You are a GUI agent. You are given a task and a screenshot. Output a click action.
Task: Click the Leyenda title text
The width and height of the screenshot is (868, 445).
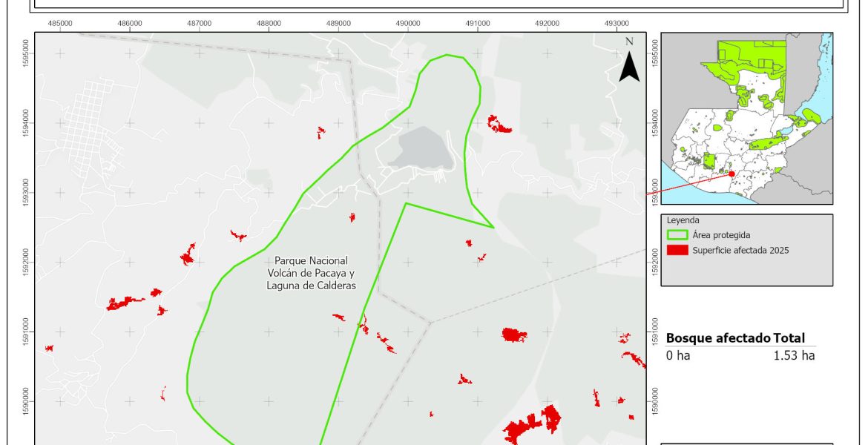683,220
